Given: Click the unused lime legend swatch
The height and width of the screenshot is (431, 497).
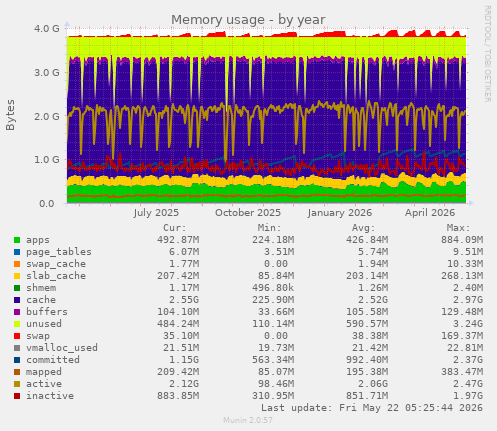Looking at the screenshot, I should [x=17, y=324].
